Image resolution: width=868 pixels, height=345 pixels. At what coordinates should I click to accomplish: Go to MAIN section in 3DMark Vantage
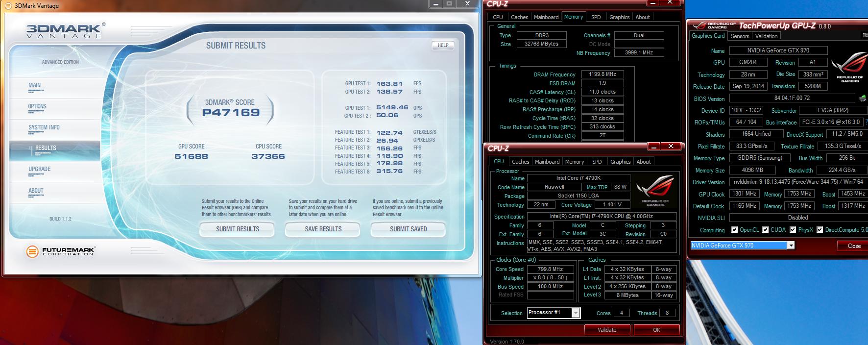(x=55, y=87)
